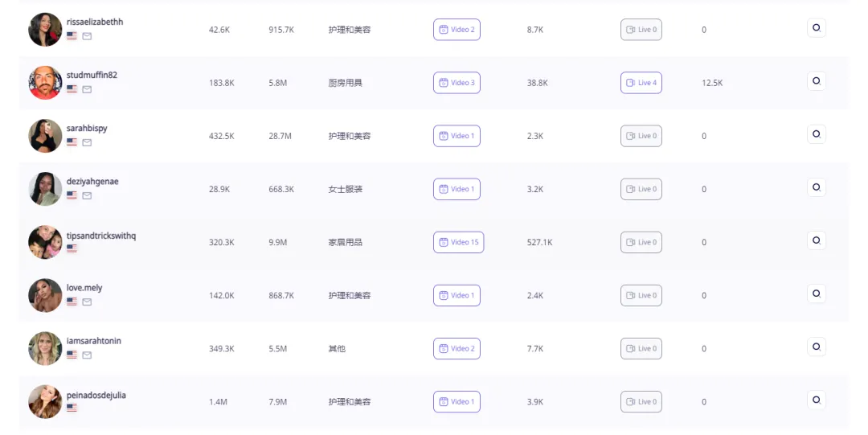Click the mail icon under studmuffin82
Viewport: 868px width, 435px height.
(x=87, y=89)
